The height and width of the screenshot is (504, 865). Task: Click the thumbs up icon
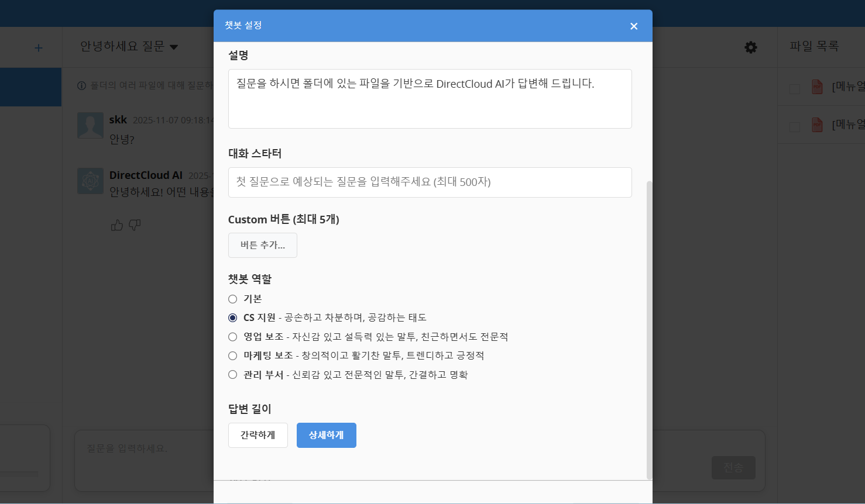(117, 225)
